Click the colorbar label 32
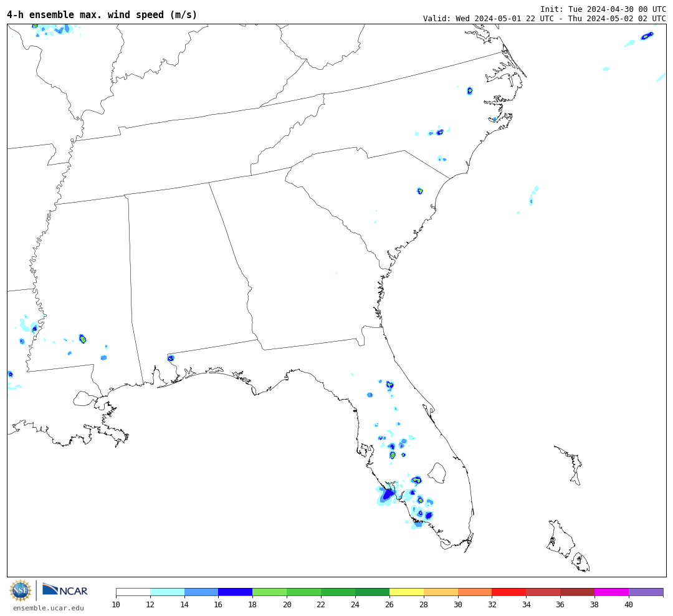 click(492, 605)
